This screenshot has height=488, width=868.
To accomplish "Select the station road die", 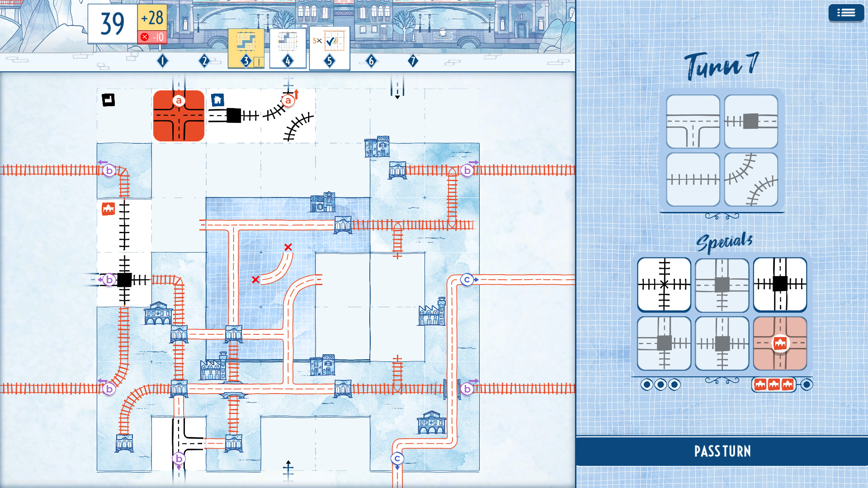I will [750, 122].
